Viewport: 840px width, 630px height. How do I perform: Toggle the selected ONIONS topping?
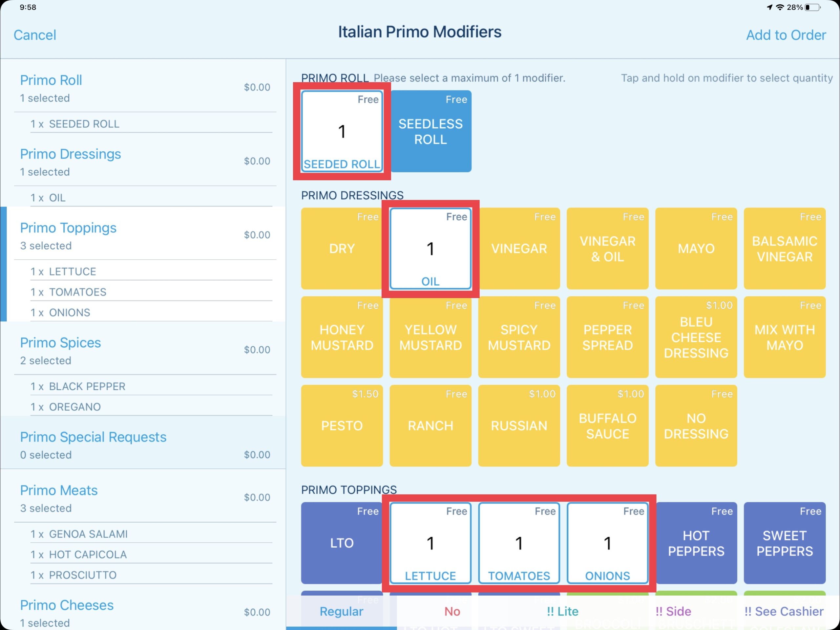pyautogui.click(x=608, y=543)
